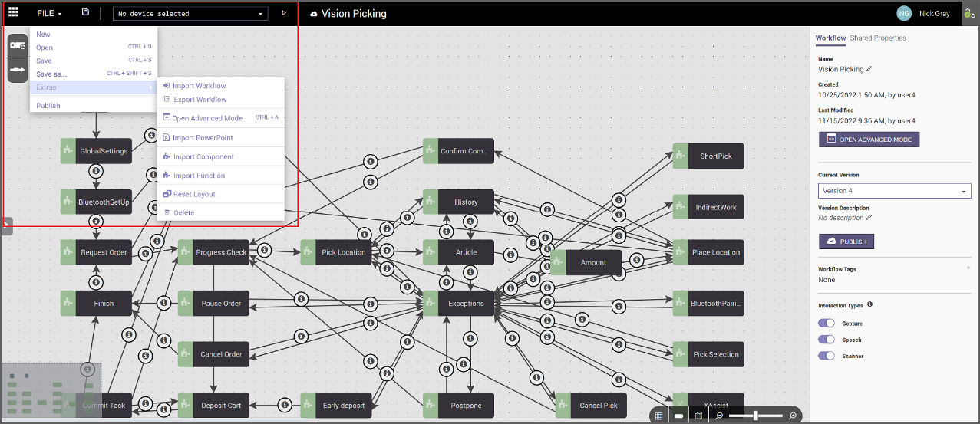The height and width of the screenshot is (424, 980).
Task: Select the add-component tool in left toolbar
Action: coord(18,46)
